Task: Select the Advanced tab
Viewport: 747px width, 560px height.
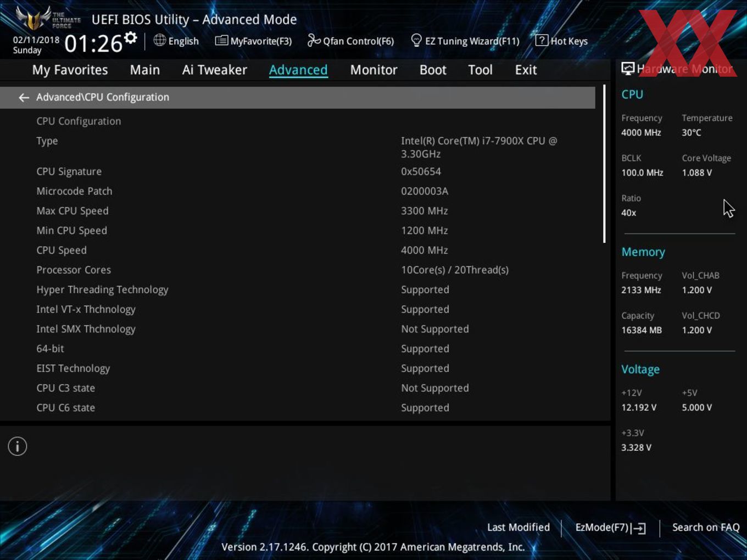Action: click(298, 70)
